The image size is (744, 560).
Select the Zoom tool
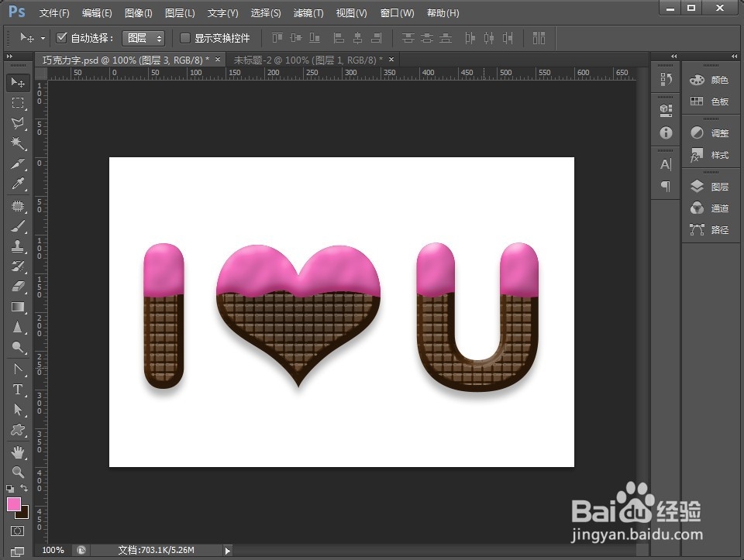[x=18, y=472]
